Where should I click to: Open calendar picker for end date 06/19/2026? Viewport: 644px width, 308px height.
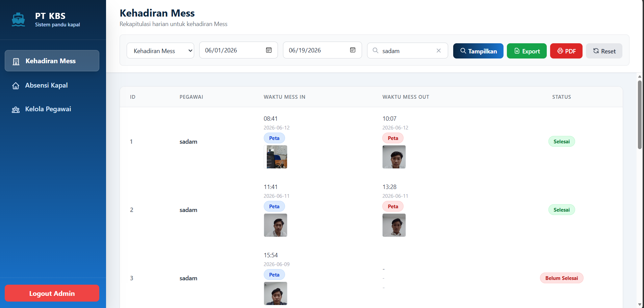[x=353, y=50]
